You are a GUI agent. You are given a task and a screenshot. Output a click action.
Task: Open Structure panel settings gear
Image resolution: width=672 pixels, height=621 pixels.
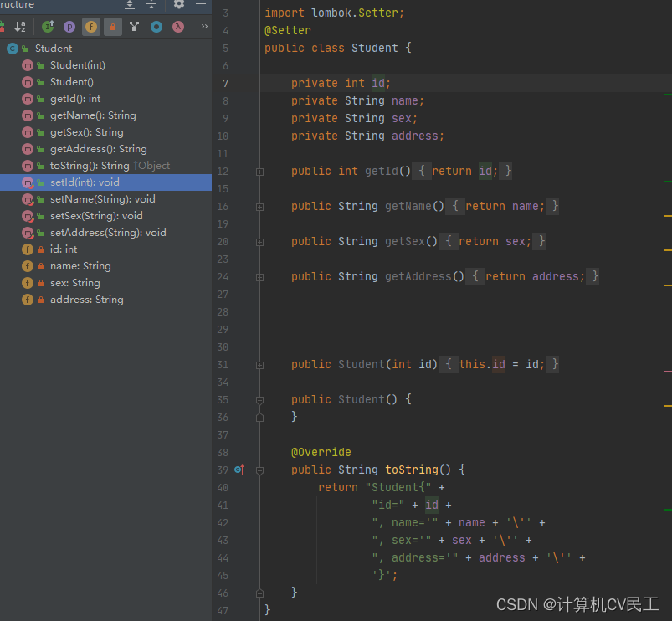tap(178, 5)
